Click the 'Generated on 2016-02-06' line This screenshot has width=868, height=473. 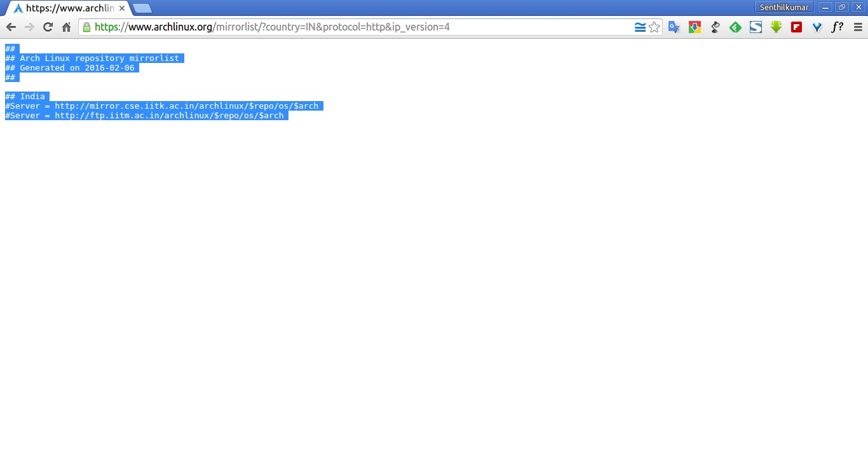tap(72, 68)
